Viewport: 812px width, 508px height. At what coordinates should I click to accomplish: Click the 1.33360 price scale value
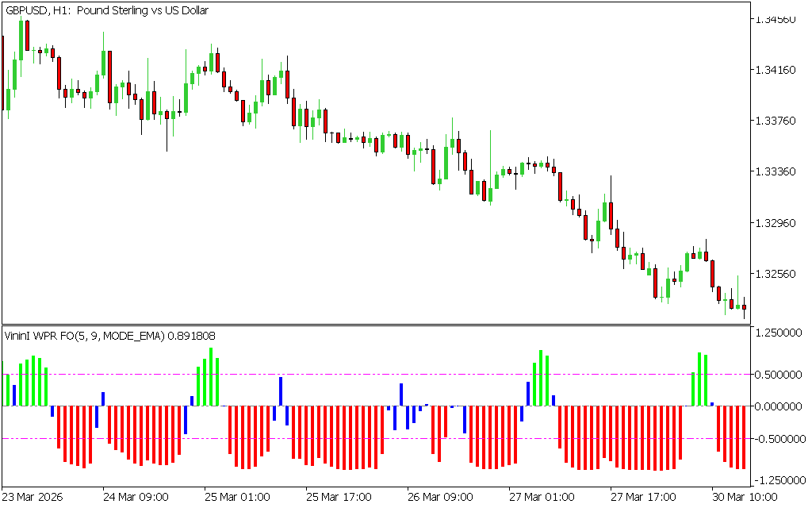(776, 171)
